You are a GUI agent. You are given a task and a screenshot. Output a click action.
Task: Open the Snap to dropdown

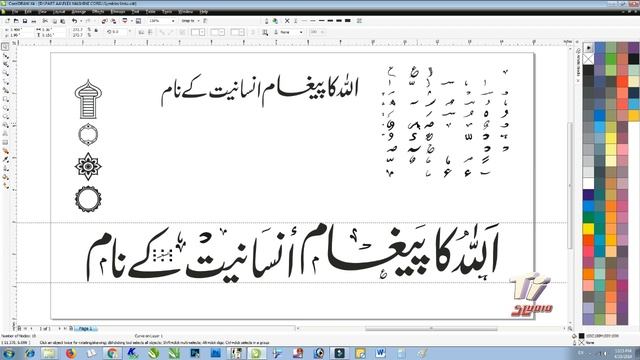click(190, 21)
